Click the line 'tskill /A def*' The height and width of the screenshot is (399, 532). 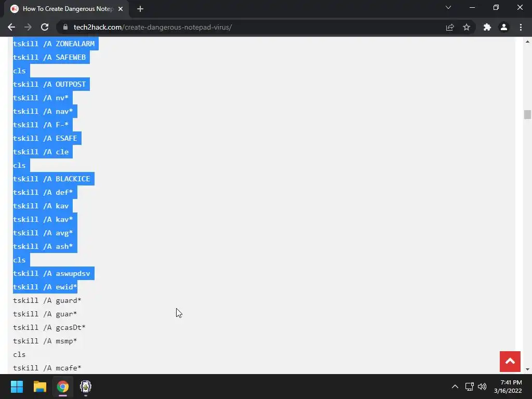(x=43, y=192)
